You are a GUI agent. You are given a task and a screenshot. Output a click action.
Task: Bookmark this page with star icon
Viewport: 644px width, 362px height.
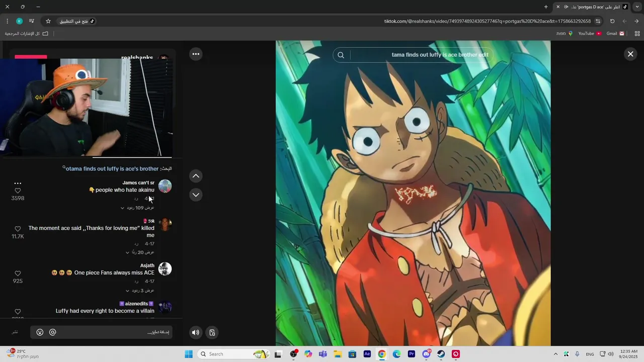tap(48, 21)
